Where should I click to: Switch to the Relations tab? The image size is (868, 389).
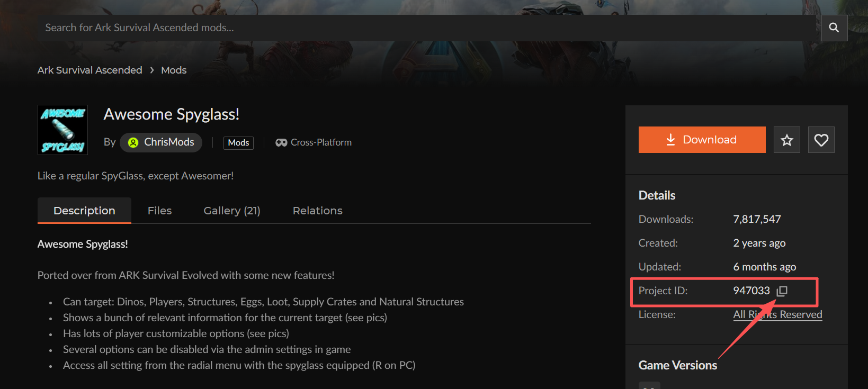point(317,211)
